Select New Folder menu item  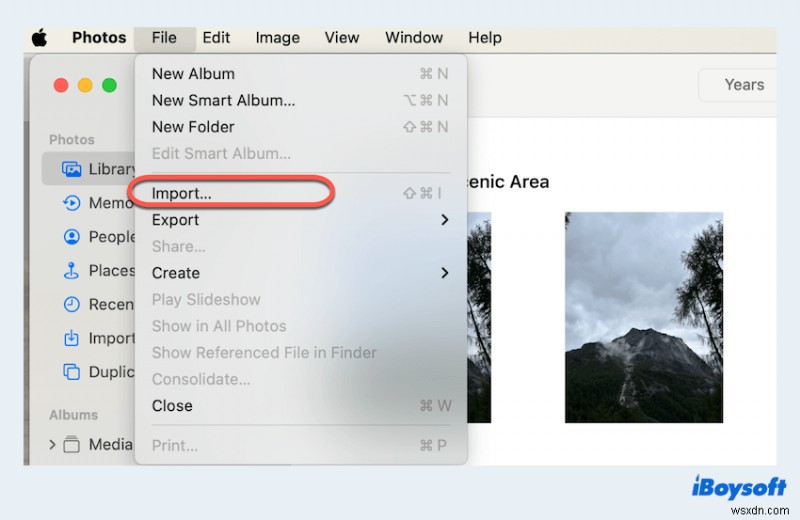(x=301, y=127)
